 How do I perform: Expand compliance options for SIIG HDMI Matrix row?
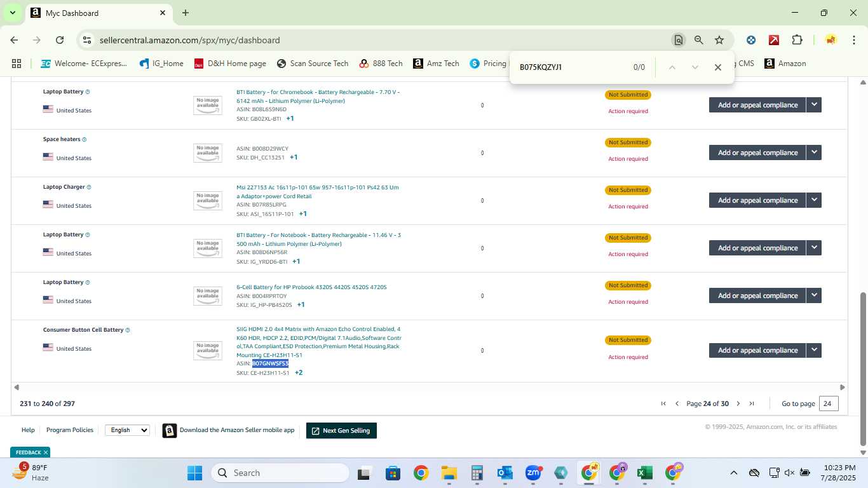pos(814,350)
